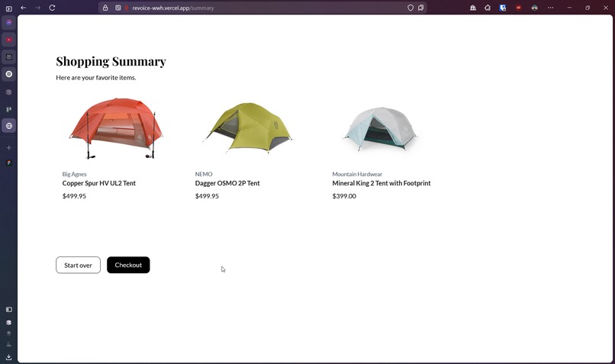Click the sidebar layout icon near bottom-left

coord(9,310)
